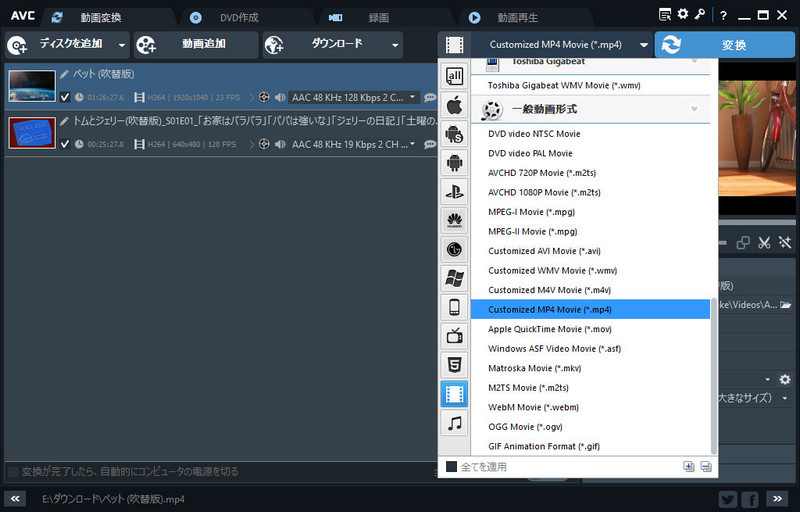Screen dimensions: 800x512
Task: Click double right arrow button at bottom
Action: tap(777, 499)
